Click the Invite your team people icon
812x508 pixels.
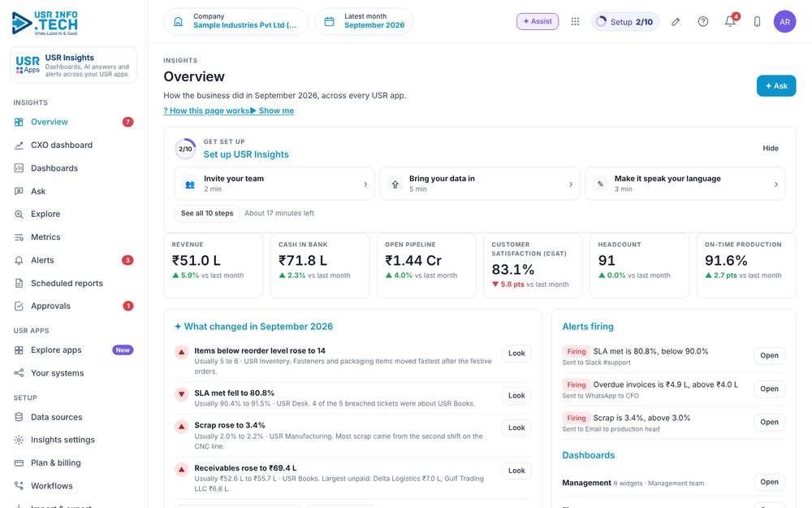click(190, 184)
